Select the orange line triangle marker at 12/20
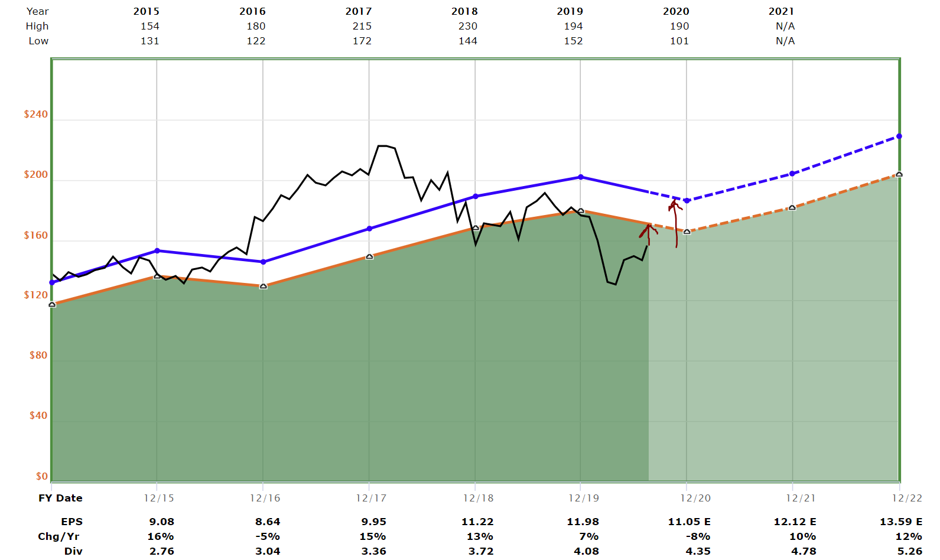Screen dimensions: 940x560 (687, 232)
